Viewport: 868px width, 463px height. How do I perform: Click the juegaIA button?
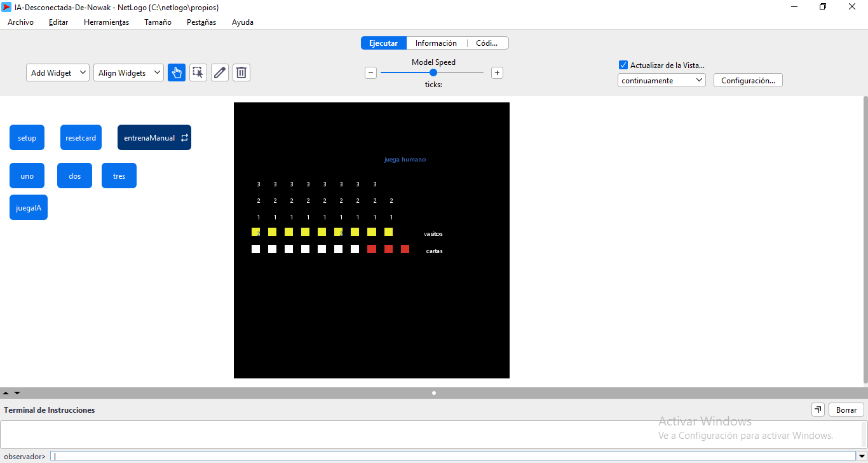click(x=29, y=208)
